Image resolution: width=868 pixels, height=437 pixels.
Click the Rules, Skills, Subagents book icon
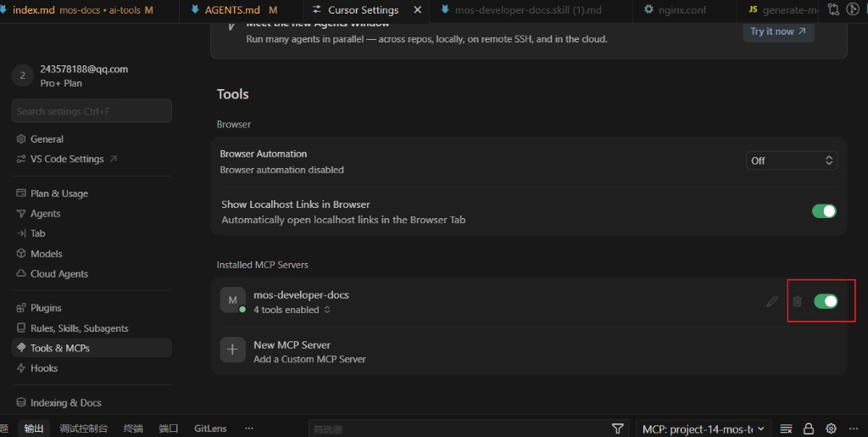click(x=21, y=328)
